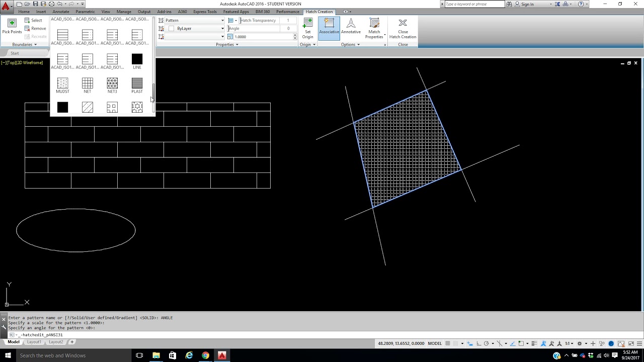Image resolution: width=644 pixels, height=362 pixels.
Task: Toggle Ortho mode in status bar
Action: point(479,343)
